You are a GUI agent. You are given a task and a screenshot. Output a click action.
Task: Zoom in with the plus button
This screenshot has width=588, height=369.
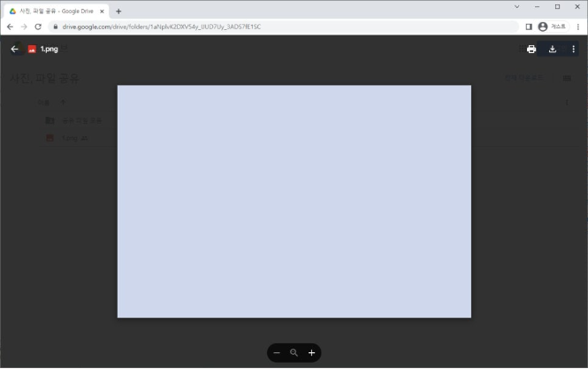pos(311,352)
